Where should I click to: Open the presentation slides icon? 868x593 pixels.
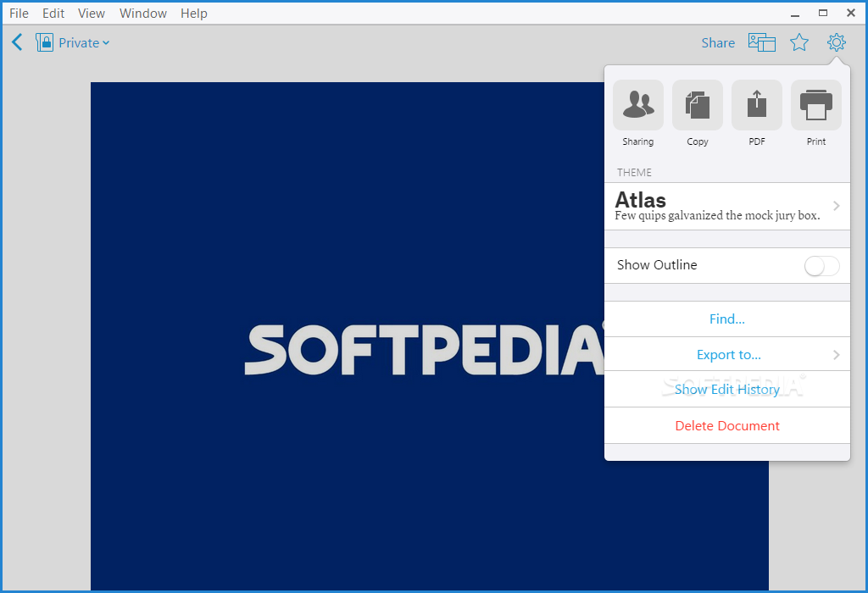click(762, 42)
